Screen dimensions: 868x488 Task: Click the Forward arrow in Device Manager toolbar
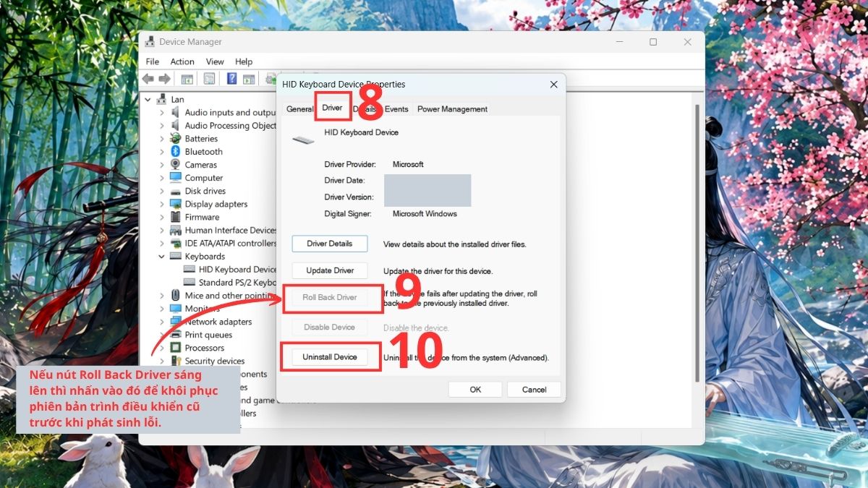pyautogui.click(x=165, y=79)
